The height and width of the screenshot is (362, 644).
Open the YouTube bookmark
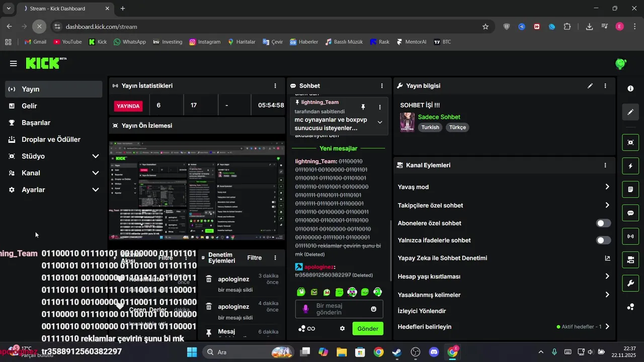[67, 42]
